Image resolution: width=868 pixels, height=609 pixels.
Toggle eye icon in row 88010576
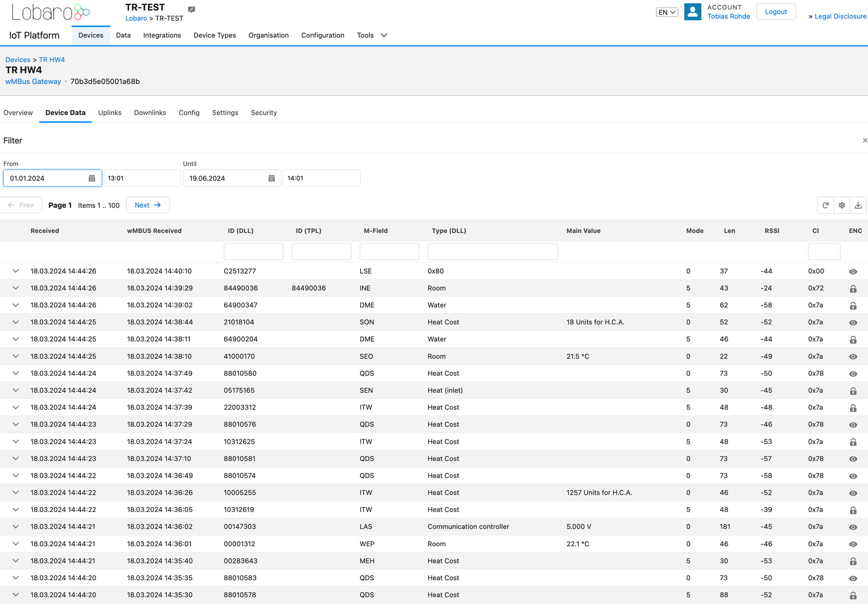coord(853,425)
